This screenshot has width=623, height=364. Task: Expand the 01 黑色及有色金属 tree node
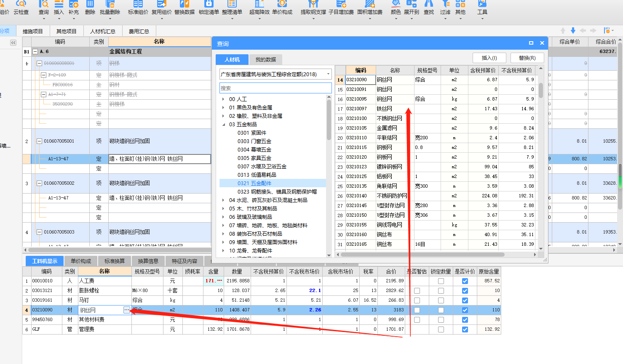(x=223, y=108)
